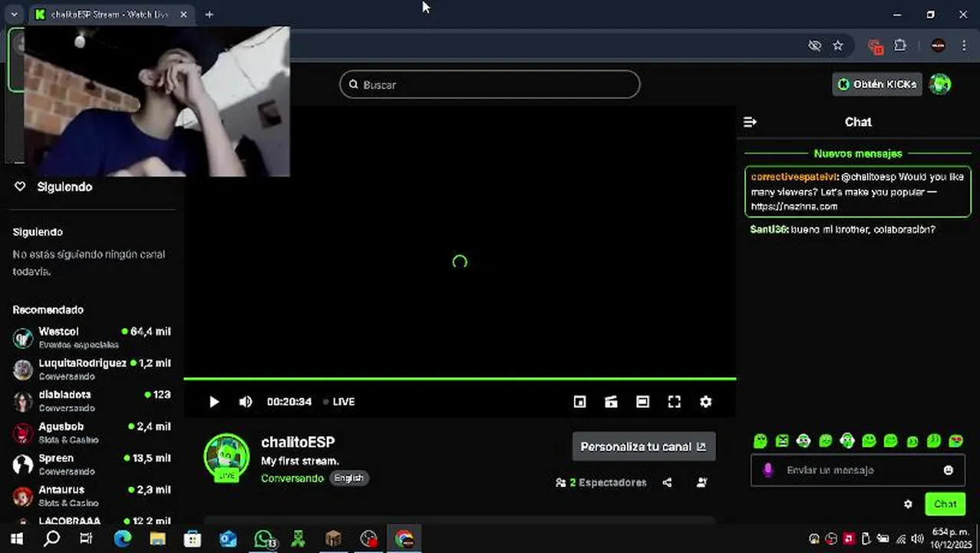
Task: Mute the stream player volume
Action: pos(246,402)
